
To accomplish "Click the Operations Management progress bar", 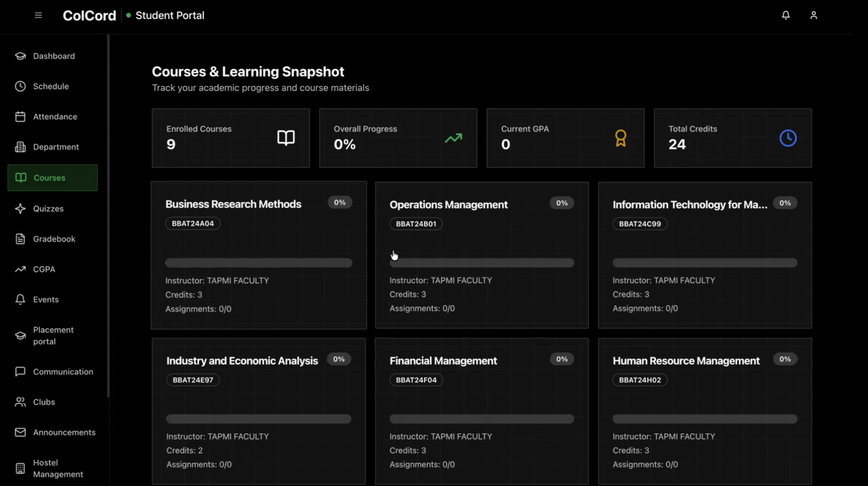I will tap(482, 263).
